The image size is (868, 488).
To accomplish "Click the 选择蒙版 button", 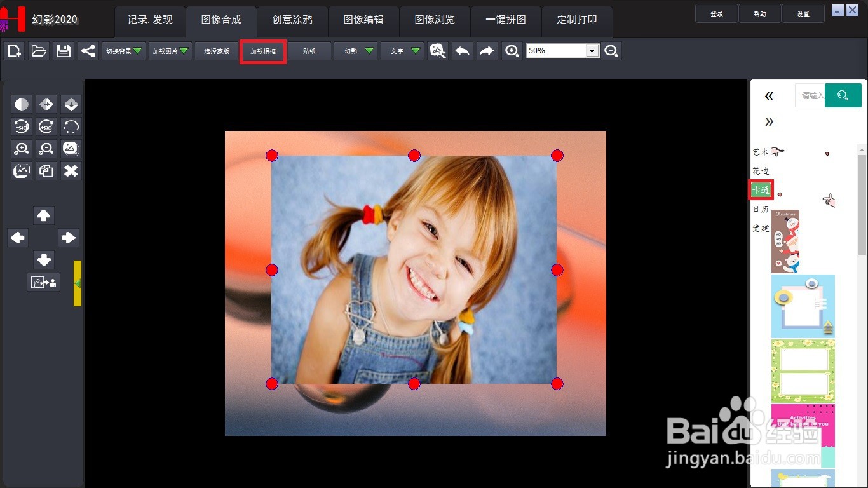I will (216, 51).
